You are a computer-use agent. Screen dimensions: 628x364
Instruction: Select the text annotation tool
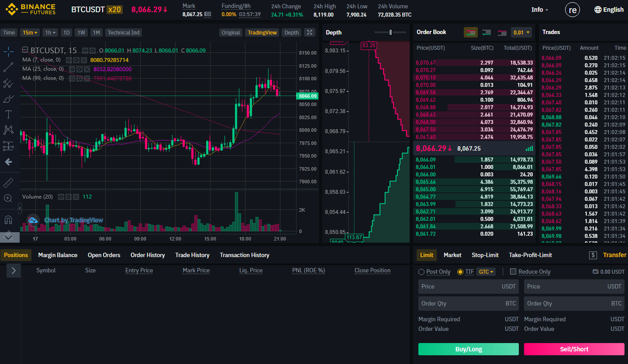[x=8, y=115]
